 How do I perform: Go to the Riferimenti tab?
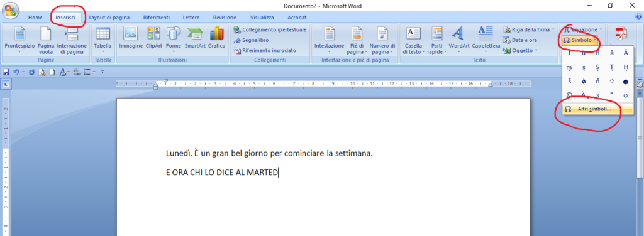(157, 18)
